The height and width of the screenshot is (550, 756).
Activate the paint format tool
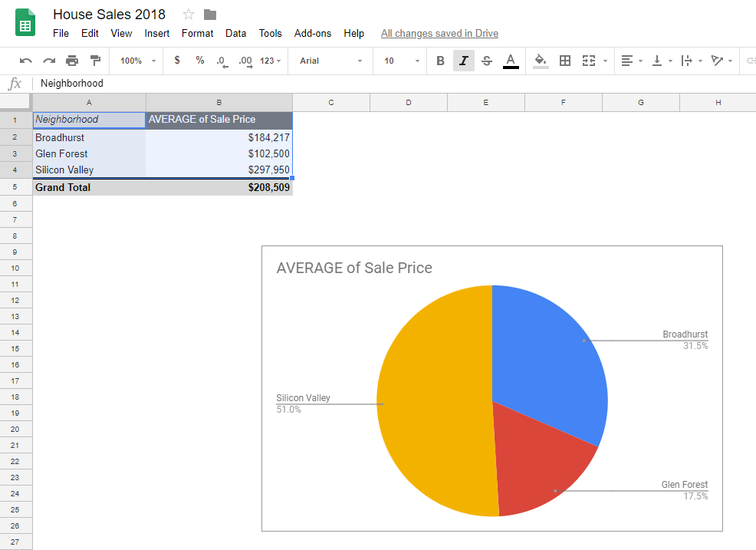click(x=96, y=61)
